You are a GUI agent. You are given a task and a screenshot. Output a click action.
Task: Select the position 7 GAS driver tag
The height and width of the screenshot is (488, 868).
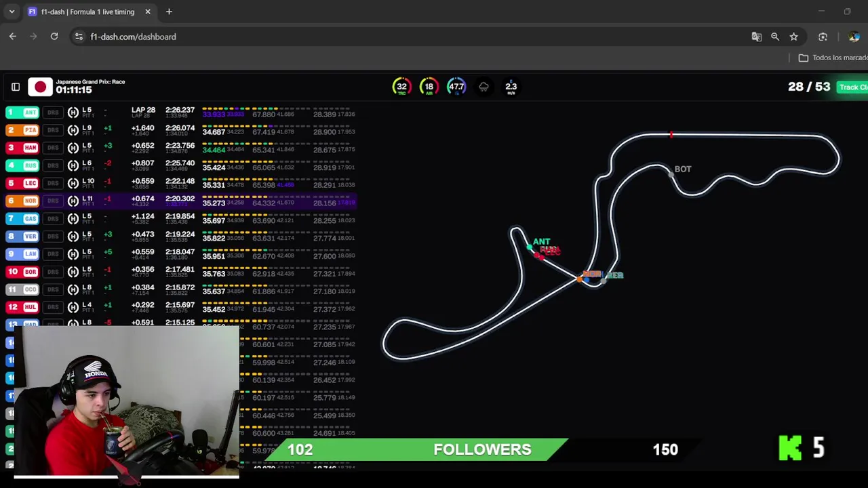coord(22,219)
